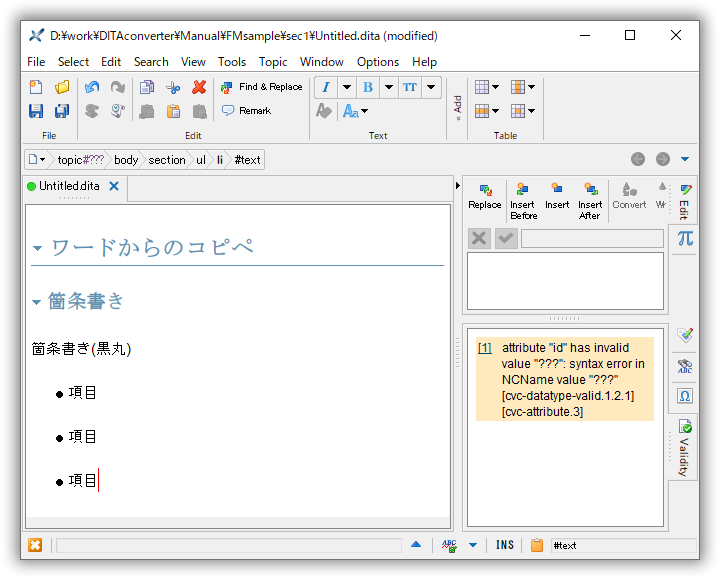Click the Omega characters side tab
720x580 pixels.
pos(685,396)
